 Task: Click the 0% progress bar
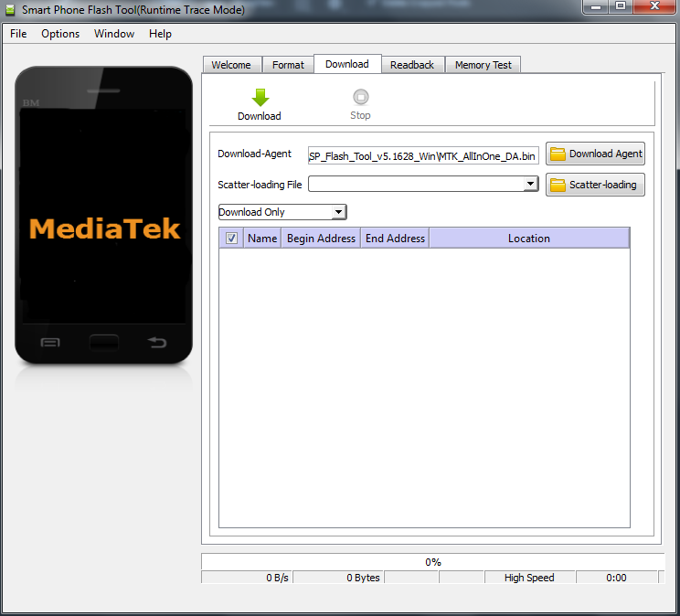[432, 562]
